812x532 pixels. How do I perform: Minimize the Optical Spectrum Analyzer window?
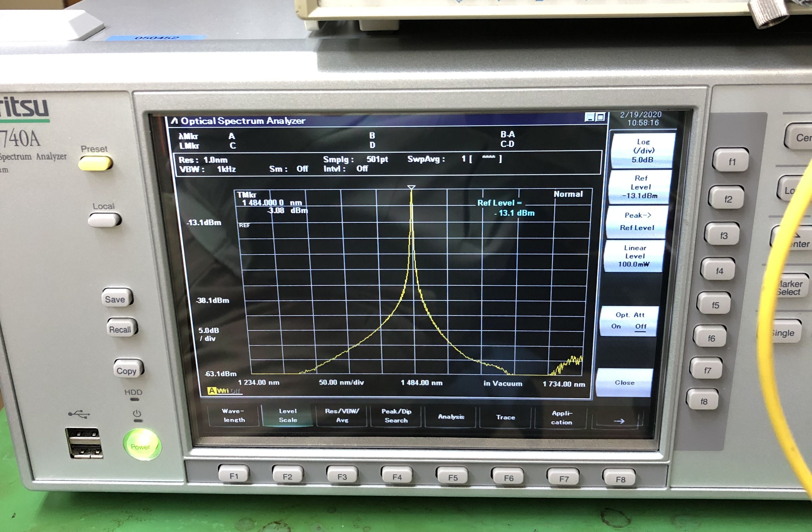tap(589, 117)
